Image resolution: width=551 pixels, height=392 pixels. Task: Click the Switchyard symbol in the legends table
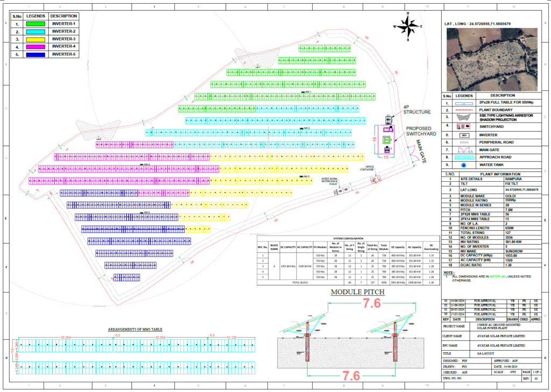click(464, 126)
